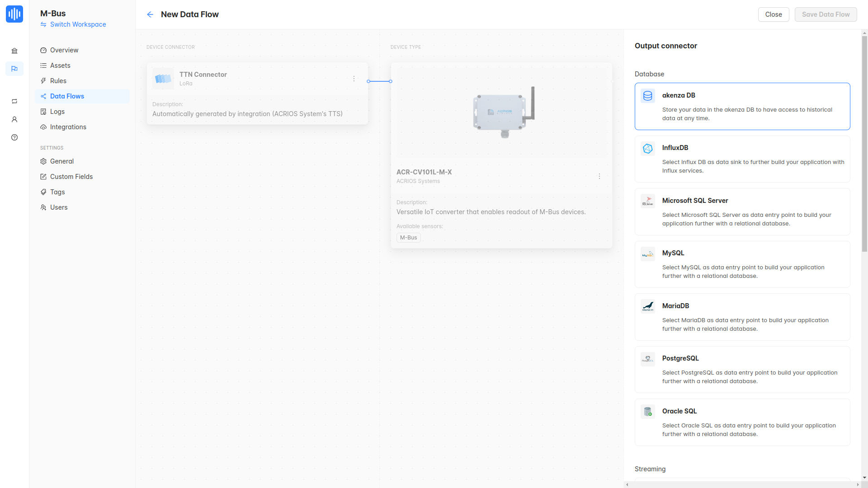Open ACR-CV101L-M-X three-dot options menu
The width and height of the screenshot is (868, 488).
599,176
